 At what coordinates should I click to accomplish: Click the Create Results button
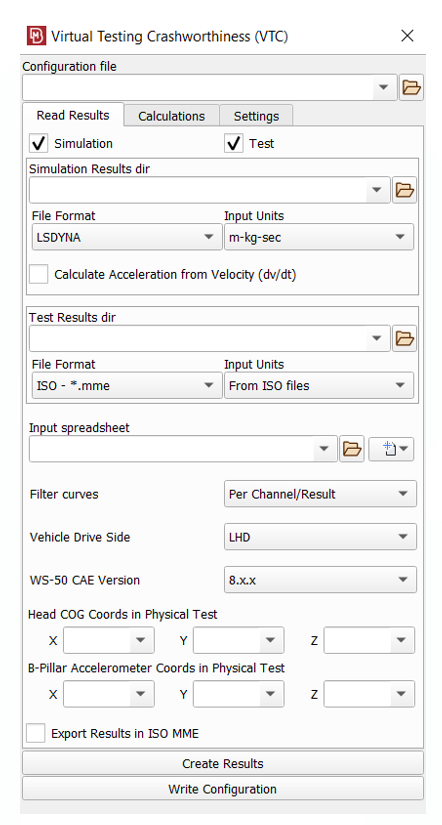pyautogui.click(x=223, y=763)
